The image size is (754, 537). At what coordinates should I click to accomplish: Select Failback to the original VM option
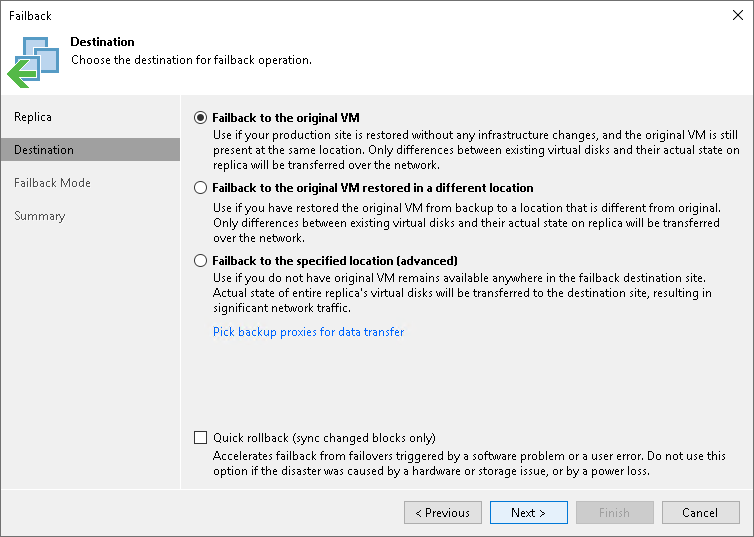[201, 117]
